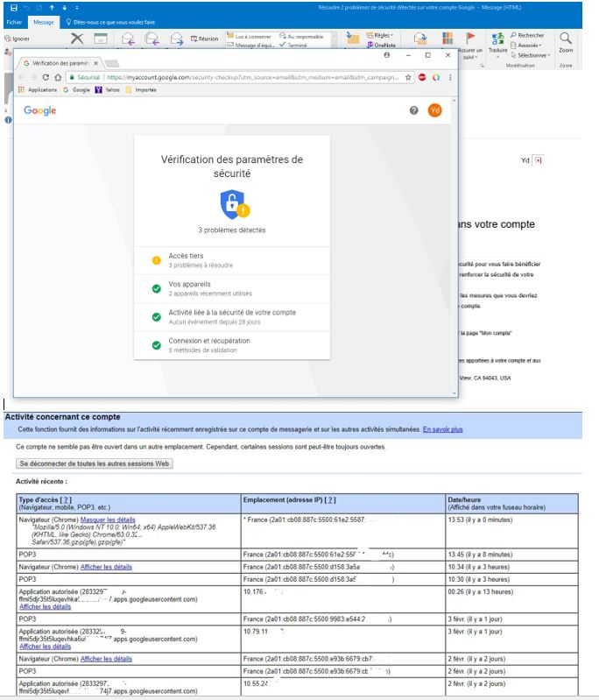The height and width of the screenshot is (700, 599).
Task: Select the Message ribbon tab
Action: [x=44, y=22]
